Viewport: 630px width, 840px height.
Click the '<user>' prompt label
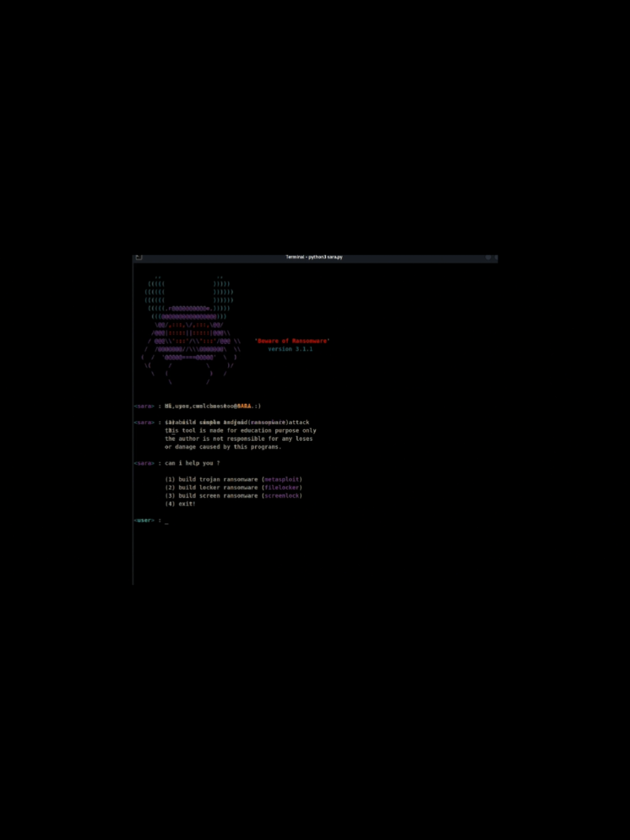[x=144, y=521]
